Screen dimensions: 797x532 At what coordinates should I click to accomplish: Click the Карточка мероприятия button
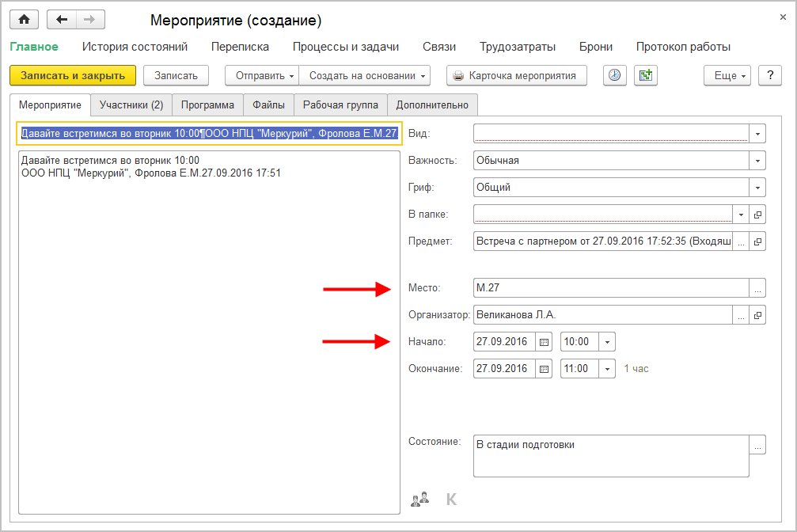coord(517,75)
